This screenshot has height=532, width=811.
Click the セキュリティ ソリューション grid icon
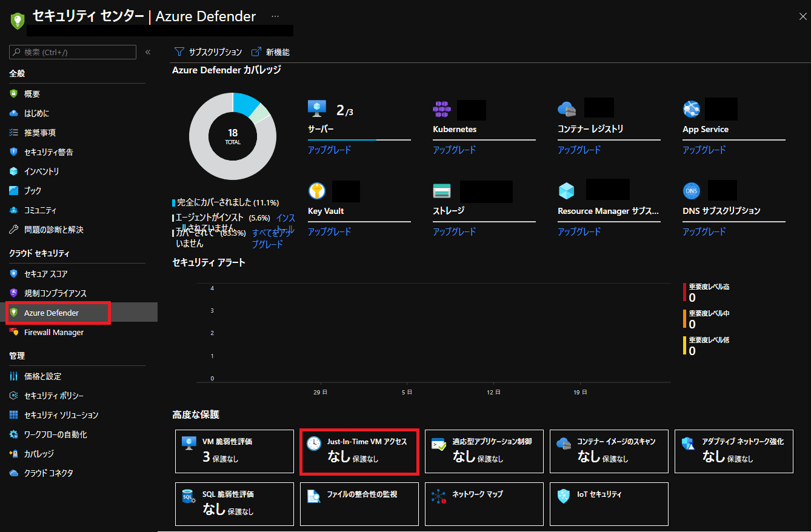(14, 415)
